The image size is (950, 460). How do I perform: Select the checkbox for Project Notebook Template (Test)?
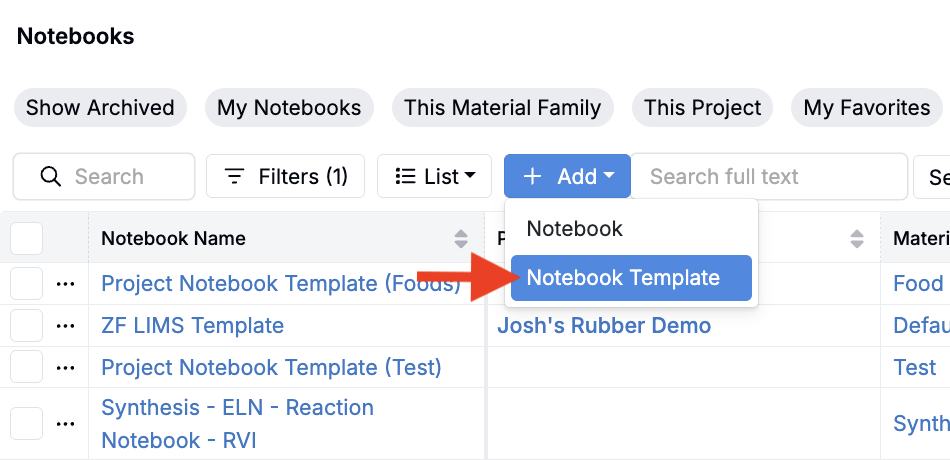[27, 368]
